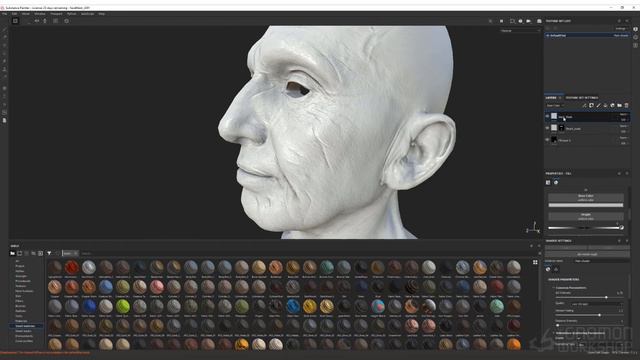Toggle the Height channel button in Properties
This screenshot has width=640, height=360.
point(586,216)
